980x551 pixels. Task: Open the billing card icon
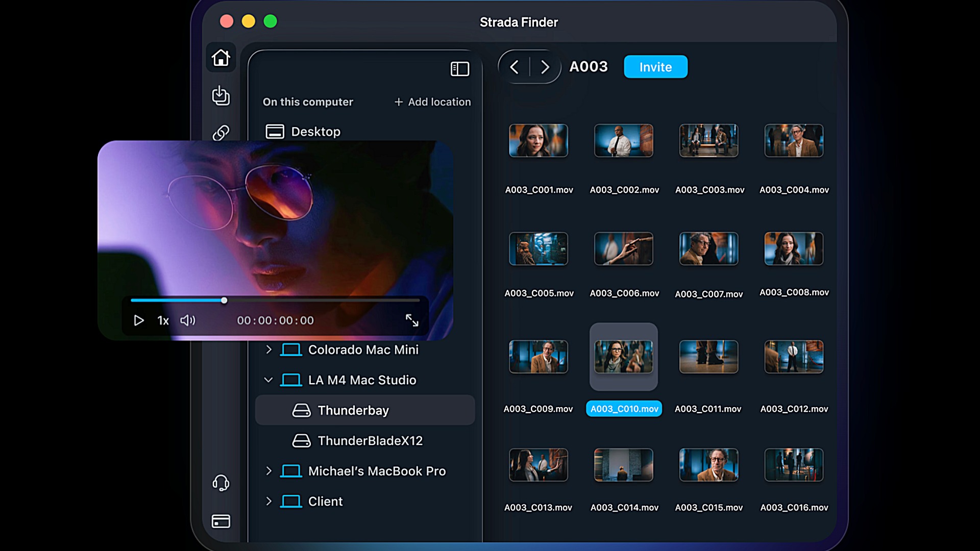tap(221, 521)
